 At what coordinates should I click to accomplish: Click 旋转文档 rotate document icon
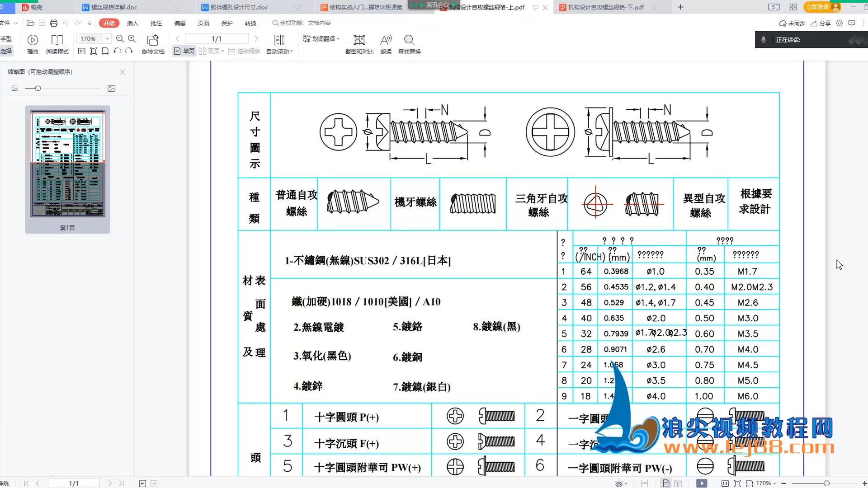pos(153,44)
